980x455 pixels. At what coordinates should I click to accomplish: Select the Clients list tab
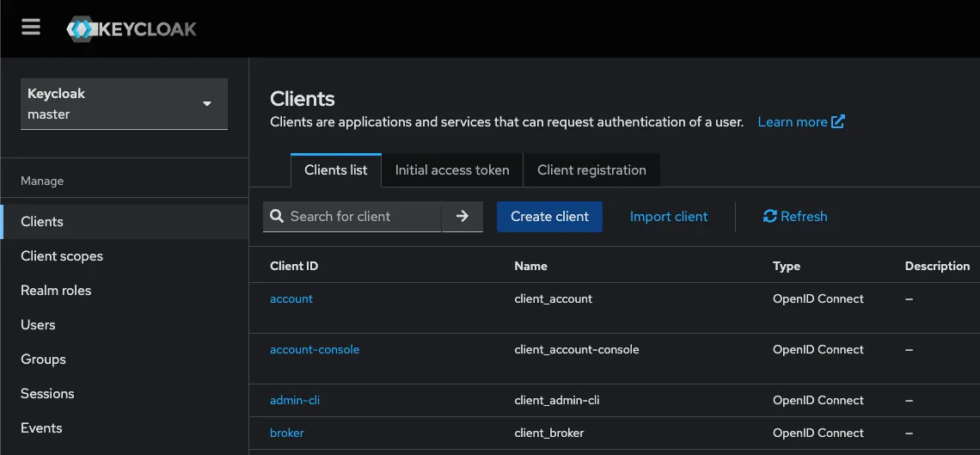pos(336,170)
